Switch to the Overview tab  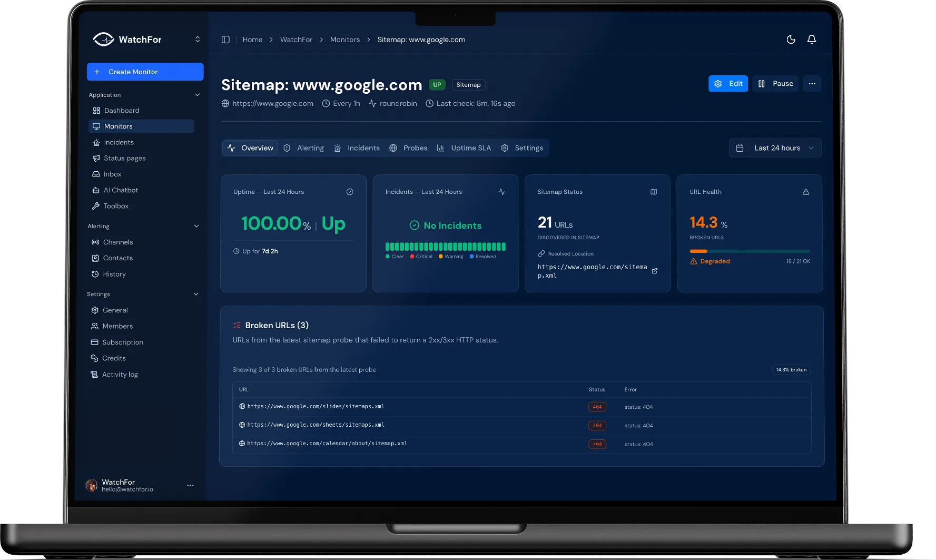pos(250,148)
